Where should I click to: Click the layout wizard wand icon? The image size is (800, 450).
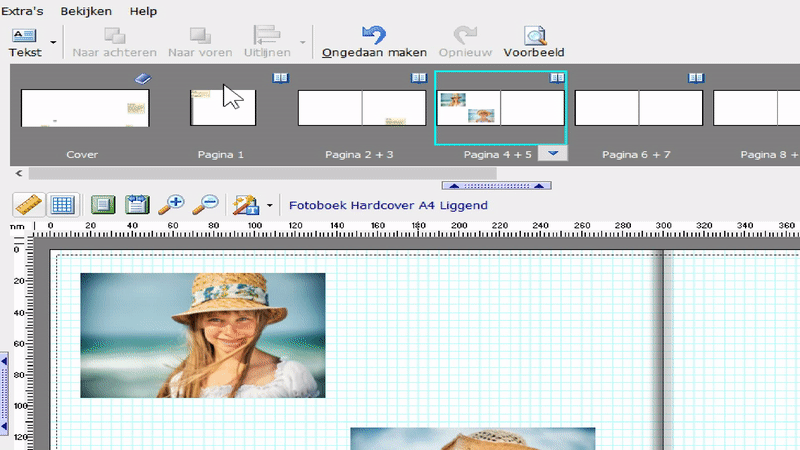click(244, 205)
